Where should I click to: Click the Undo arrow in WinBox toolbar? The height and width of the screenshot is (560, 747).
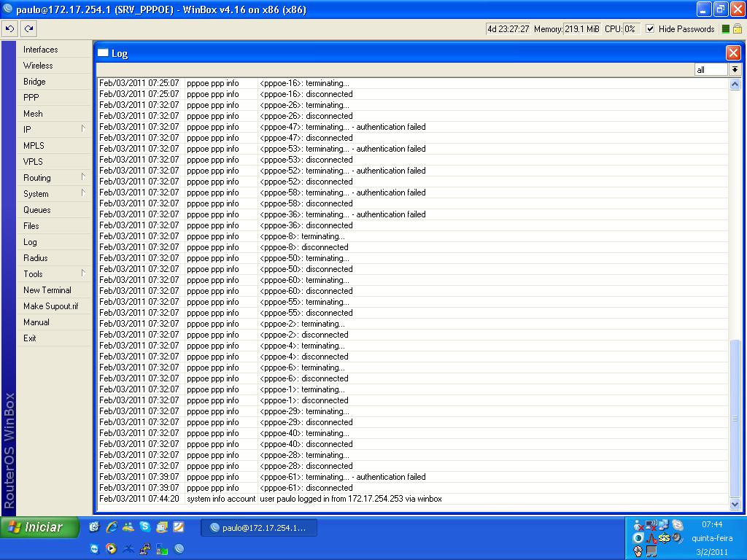[10, 28]
